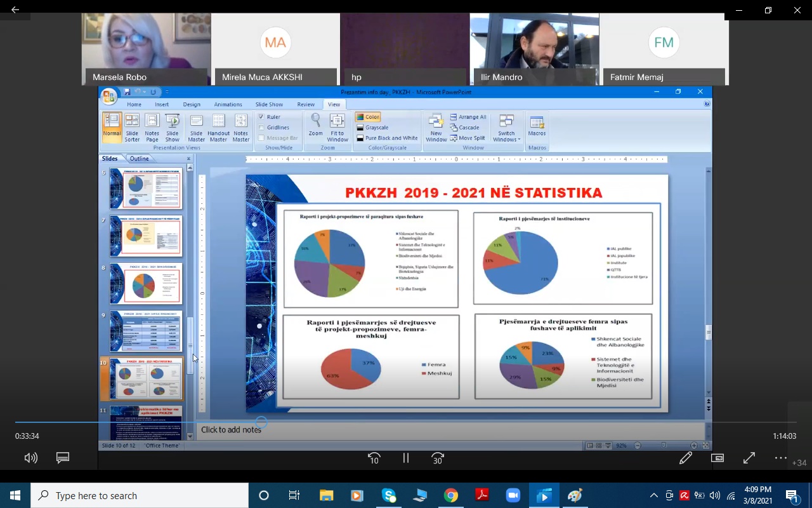
Task: Expand Switch Windows dropdown
Action: [x=506, y=128]
